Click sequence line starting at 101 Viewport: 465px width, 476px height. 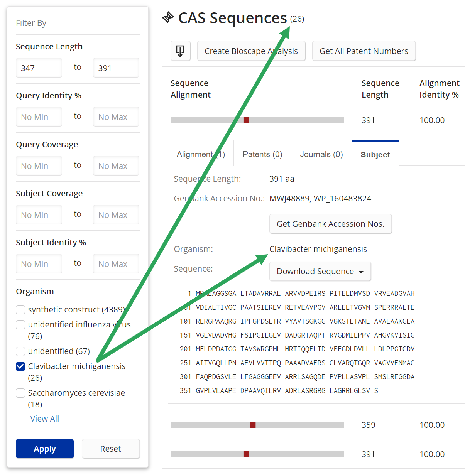point(297,321)
